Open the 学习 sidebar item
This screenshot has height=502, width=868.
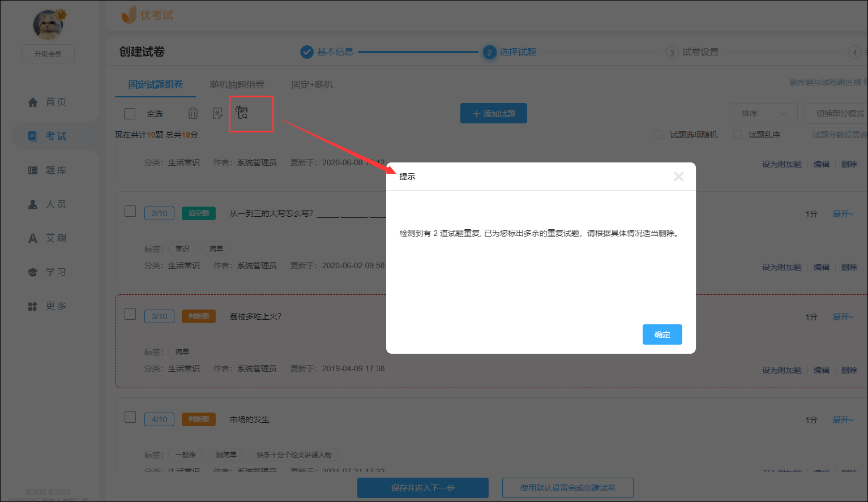tap(48, 272)
